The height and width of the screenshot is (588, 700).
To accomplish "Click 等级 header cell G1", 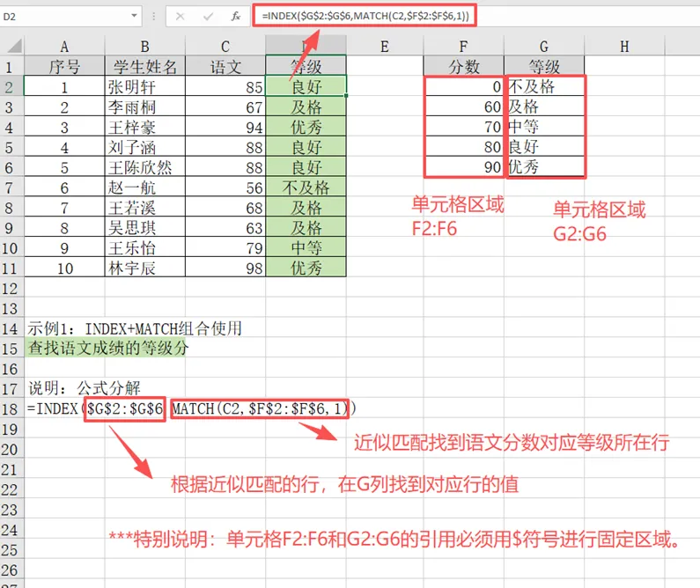I will [x=544, y=66].
